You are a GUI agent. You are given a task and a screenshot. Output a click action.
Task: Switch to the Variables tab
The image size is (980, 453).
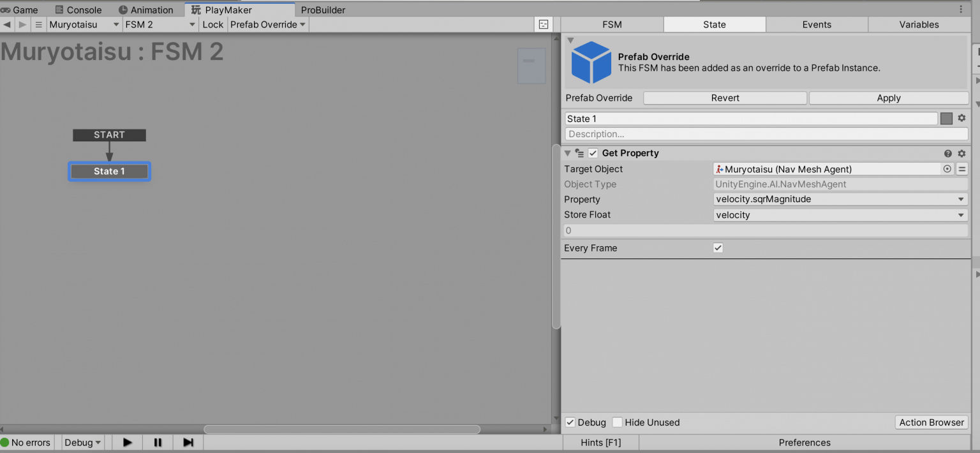pyautogui.click(x=919, y=24)
